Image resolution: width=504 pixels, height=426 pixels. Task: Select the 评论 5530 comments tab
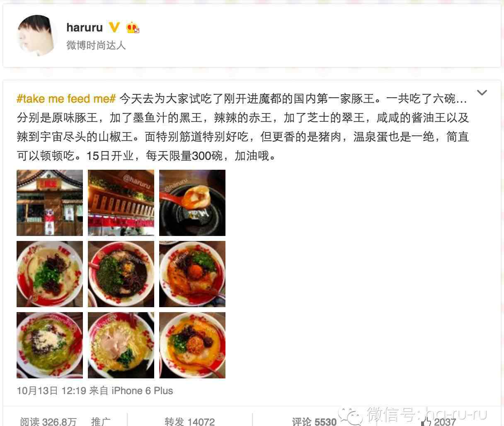tap(314, 421)
